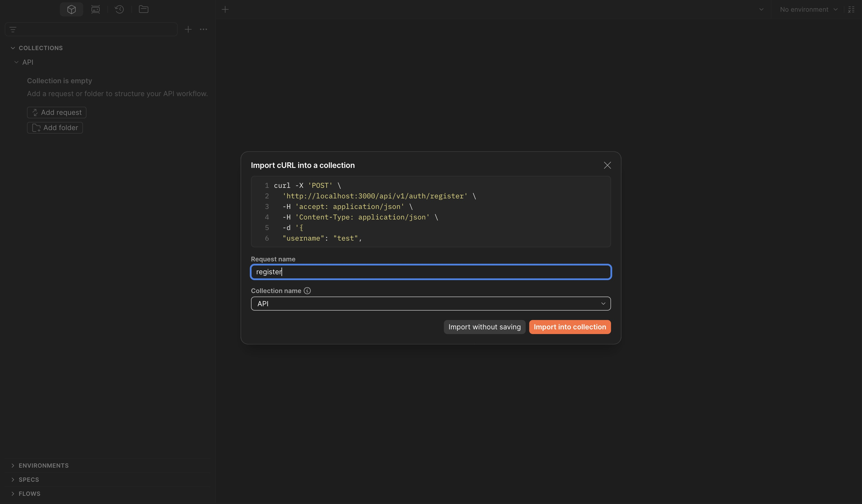
Task: Collapse the API collection
Action: (x=16, y=62)
